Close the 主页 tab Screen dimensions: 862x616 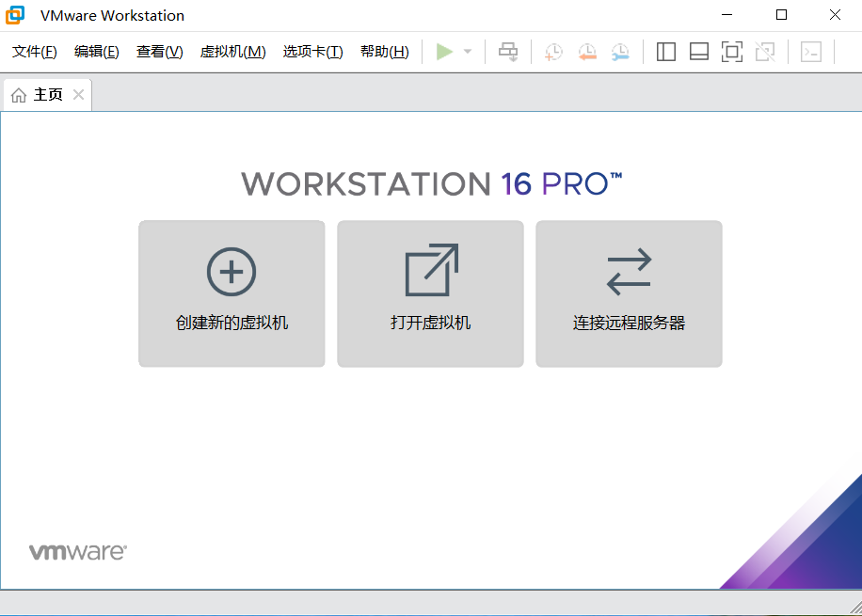pos(79,94)
